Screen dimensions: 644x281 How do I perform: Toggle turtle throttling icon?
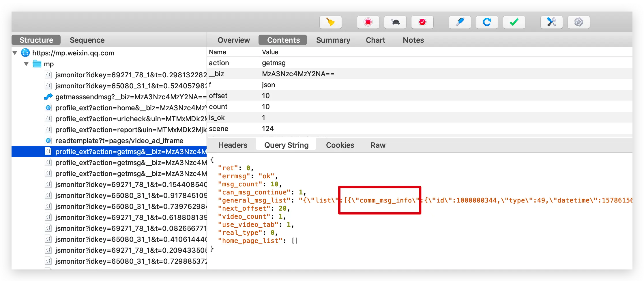coord(395,22)
